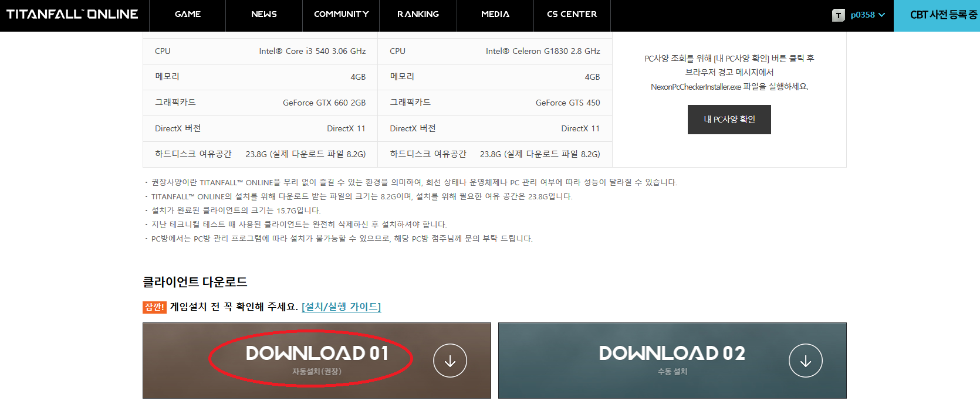The image size is (980, 418).
Task: Click DOWNLOAD 01 circled down-arrow icon
Action: tap(450, 361)
